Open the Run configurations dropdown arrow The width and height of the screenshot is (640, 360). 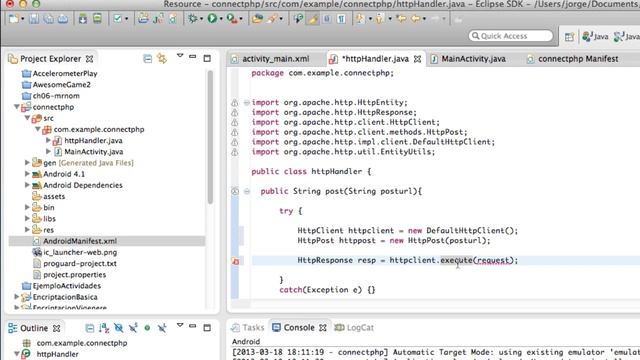pyautogui.click(x=221, y=19)
